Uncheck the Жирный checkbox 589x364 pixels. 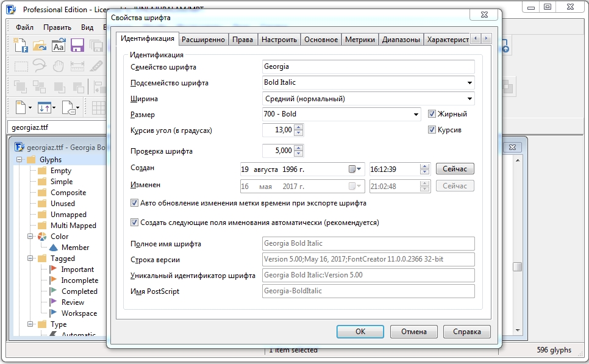point(432,114)
